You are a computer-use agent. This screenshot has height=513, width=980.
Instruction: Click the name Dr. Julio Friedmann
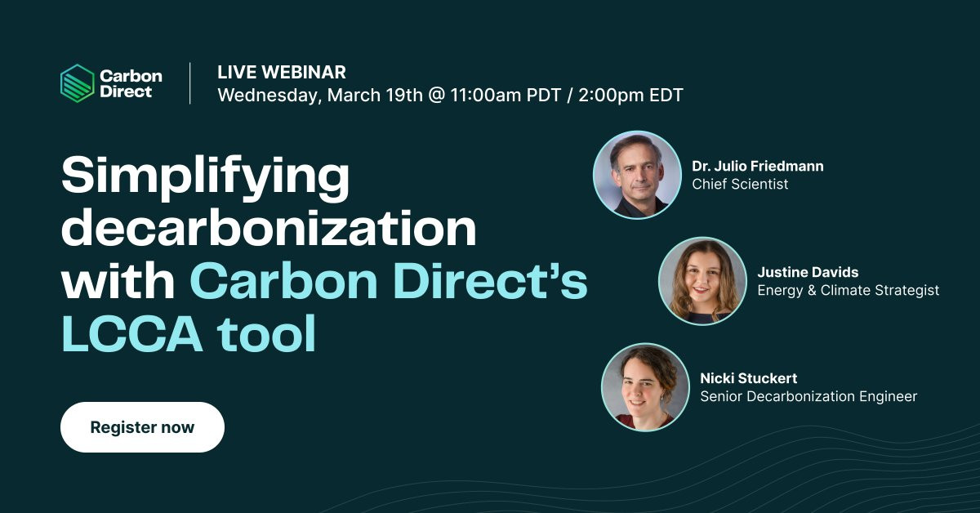(x=758, y=166)
